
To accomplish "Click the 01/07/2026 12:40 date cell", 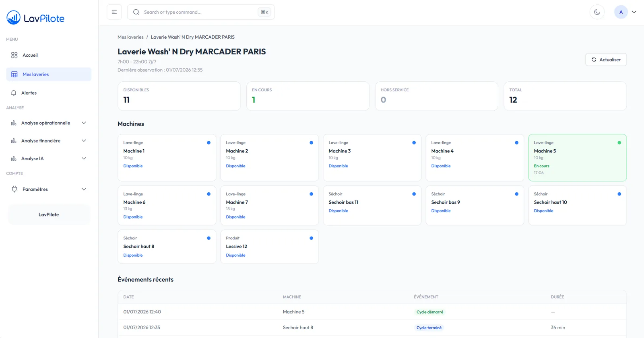I will 142,312.
